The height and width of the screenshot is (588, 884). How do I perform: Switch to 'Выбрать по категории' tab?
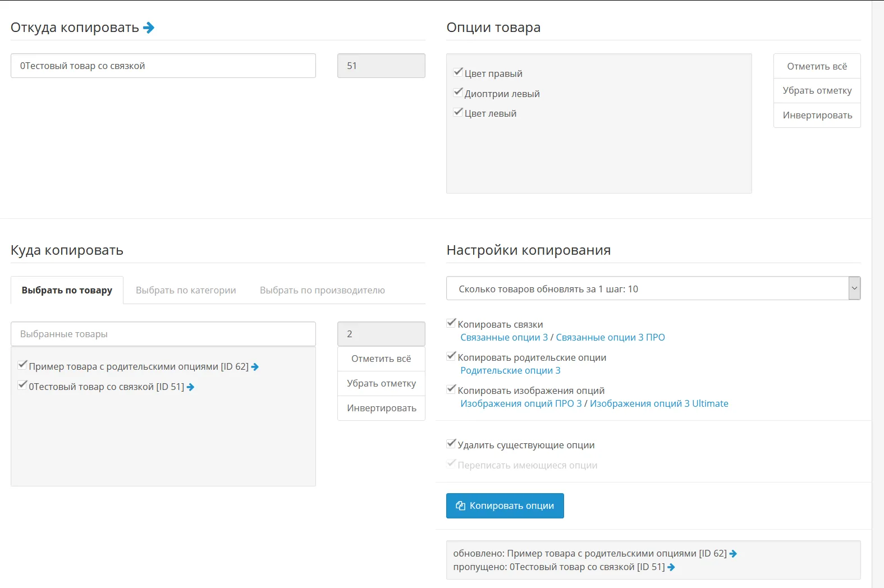[x=186, y=290]
